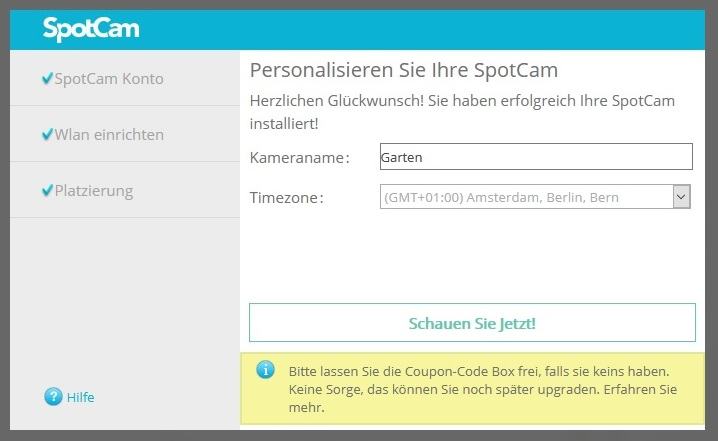Click the blue question mark help icon

click(53, 397)
